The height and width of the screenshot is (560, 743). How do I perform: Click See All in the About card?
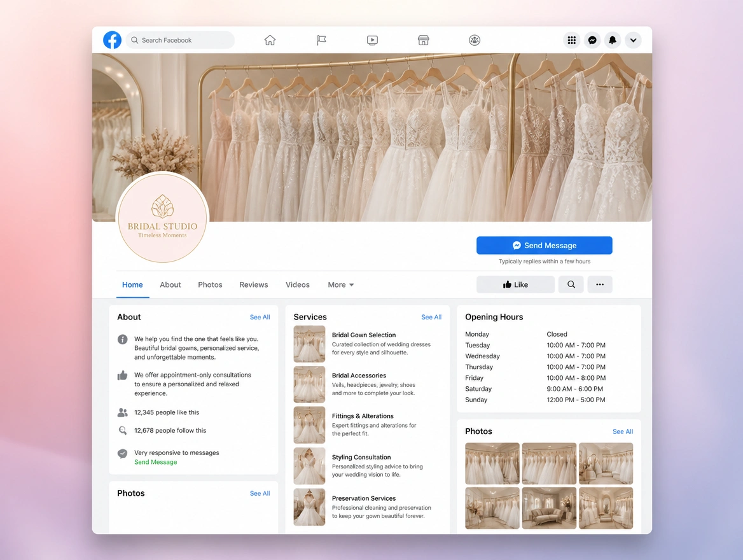point(260,317)
